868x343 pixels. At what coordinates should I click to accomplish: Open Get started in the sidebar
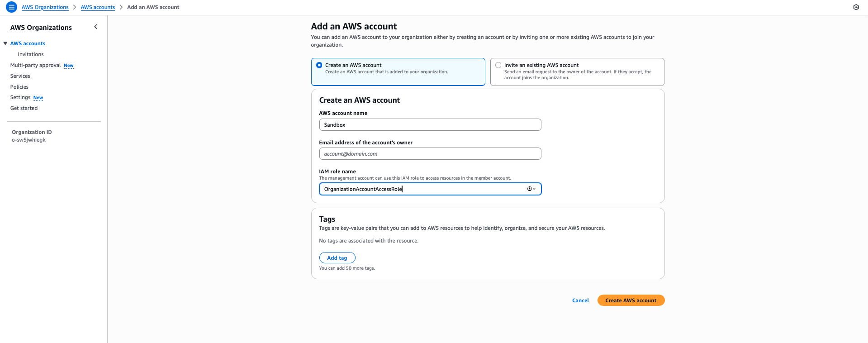[24, 108]
